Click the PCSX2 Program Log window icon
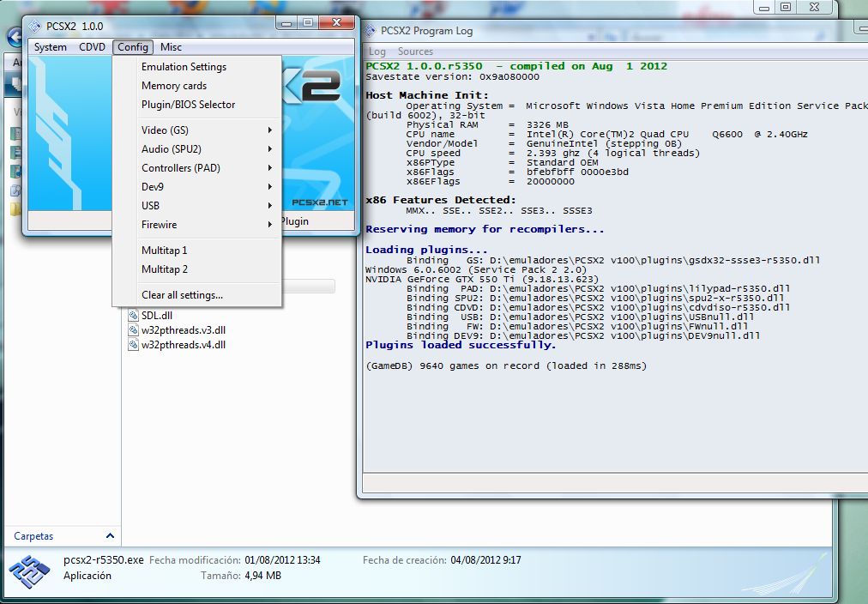Image resolution: width=868 pixels, height=604 pixels. coord(371,30)
